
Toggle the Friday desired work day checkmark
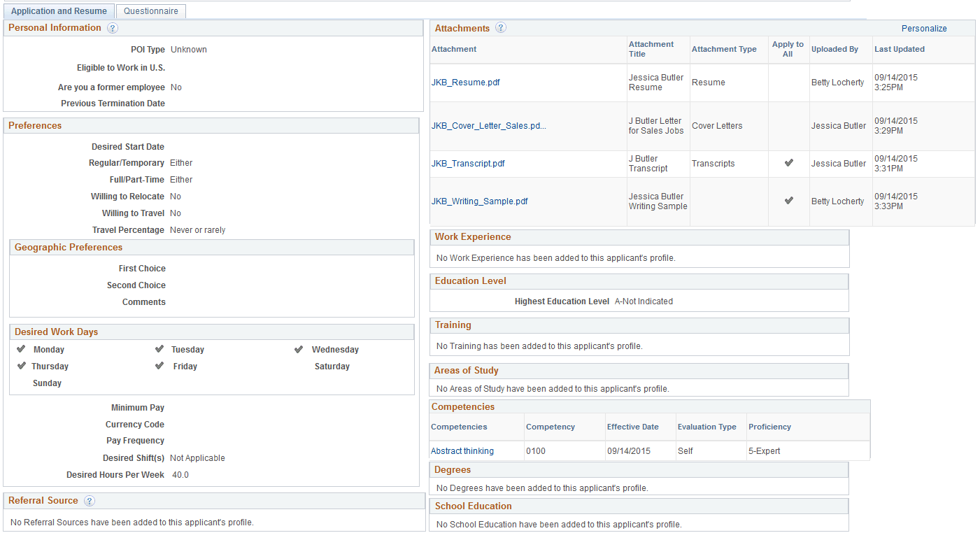159,365
